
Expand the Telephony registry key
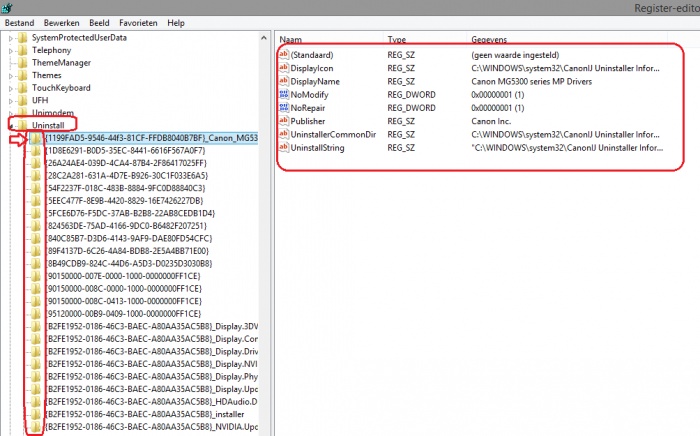11,49
